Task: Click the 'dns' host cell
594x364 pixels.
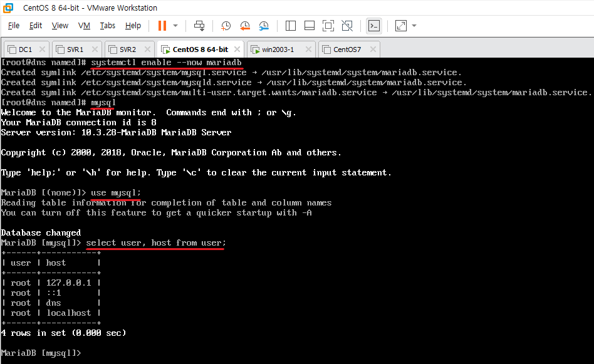Action: click(53, 303)
